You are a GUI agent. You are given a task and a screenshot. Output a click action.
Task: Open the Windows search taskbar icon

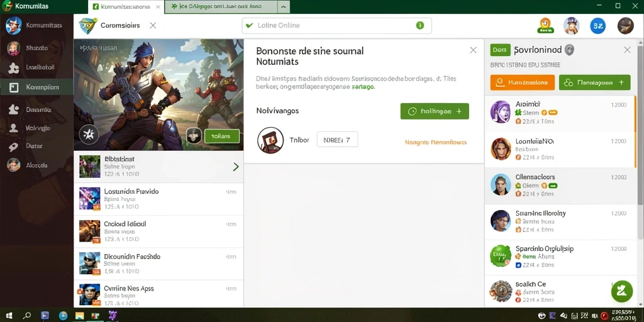[x=27, y=316]
